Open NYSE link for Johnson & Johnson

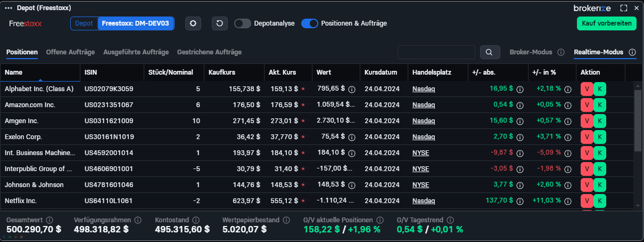pos(420,185)
